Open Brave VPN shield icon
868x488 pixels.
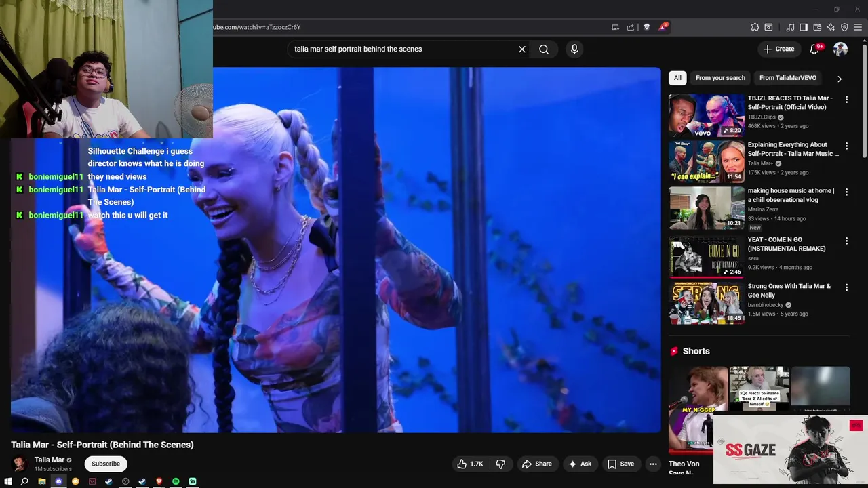tap(844, 27)
